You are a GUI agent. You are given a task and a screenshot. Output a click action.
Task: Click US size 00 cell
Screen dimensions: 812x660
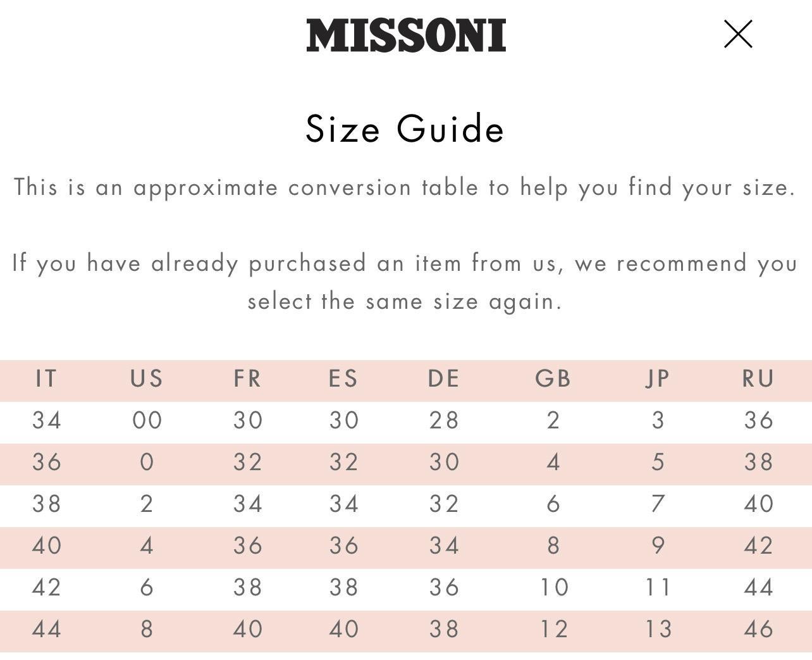tap(147, 420)
